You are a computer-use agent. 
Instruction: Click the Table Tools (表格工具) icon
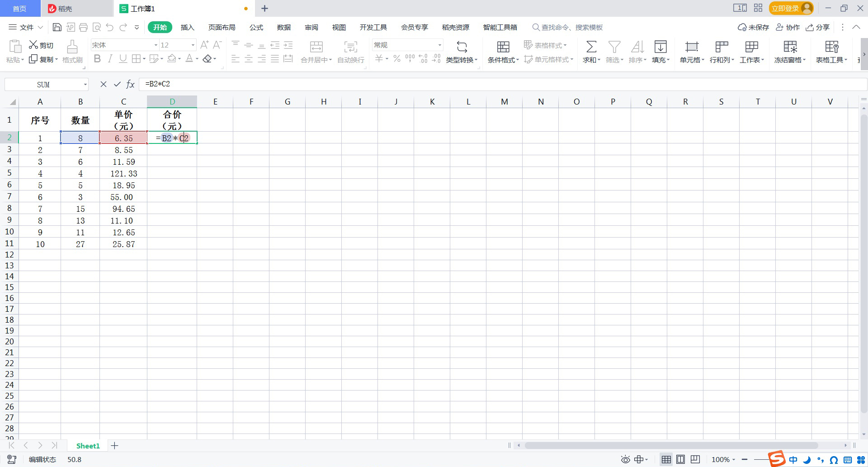coord(832,47)
